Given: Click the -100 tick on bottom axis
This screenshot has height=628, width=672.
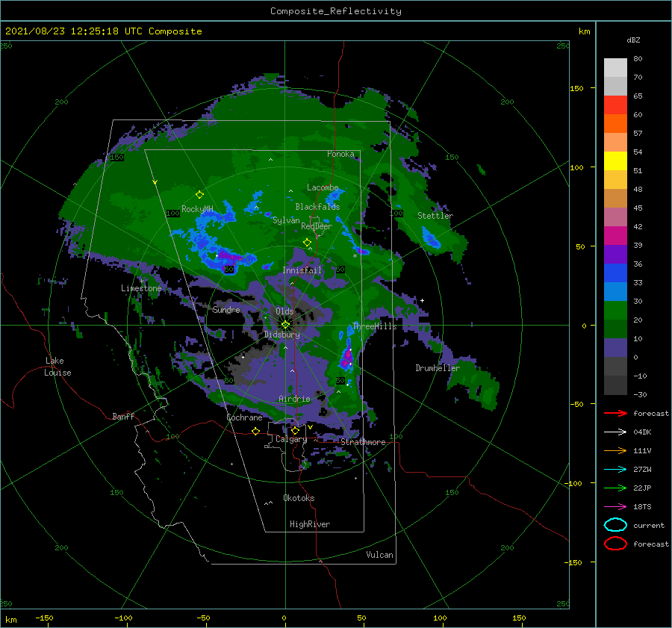Looking at the screenshot, I should [123, 618].
